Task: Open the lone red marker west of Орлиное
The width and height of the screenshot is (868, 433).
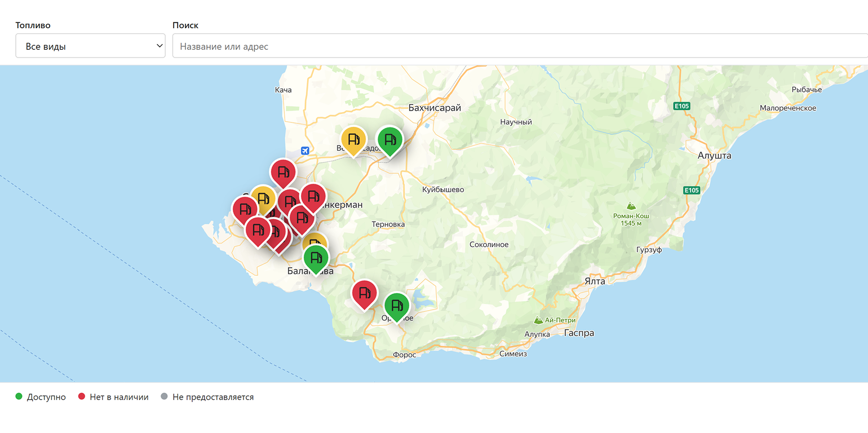Action: tap(364, 294)
